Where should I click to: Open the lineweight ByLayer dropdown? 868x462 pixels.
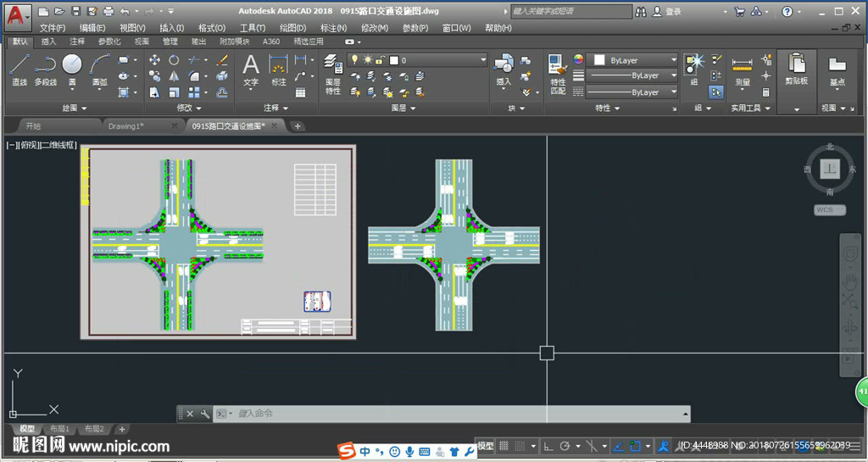click(x=632, y=75)
